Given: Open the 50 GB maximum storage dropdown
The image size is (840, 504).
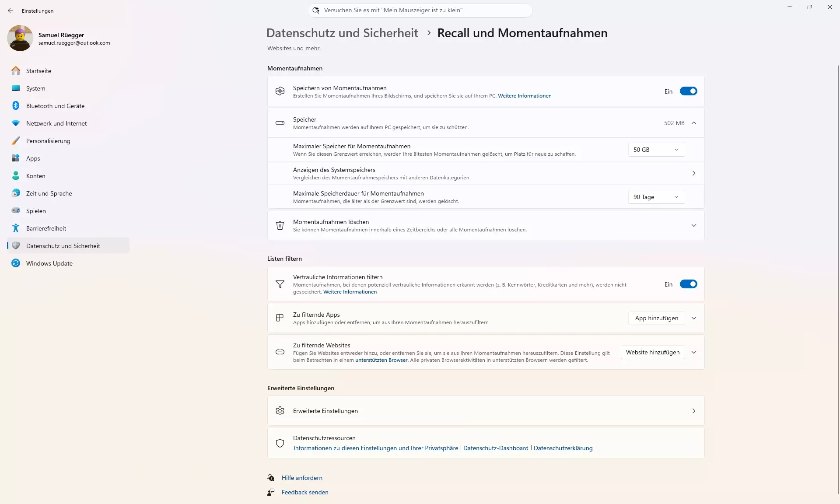Looking at the screenshot, I should 656,150.
